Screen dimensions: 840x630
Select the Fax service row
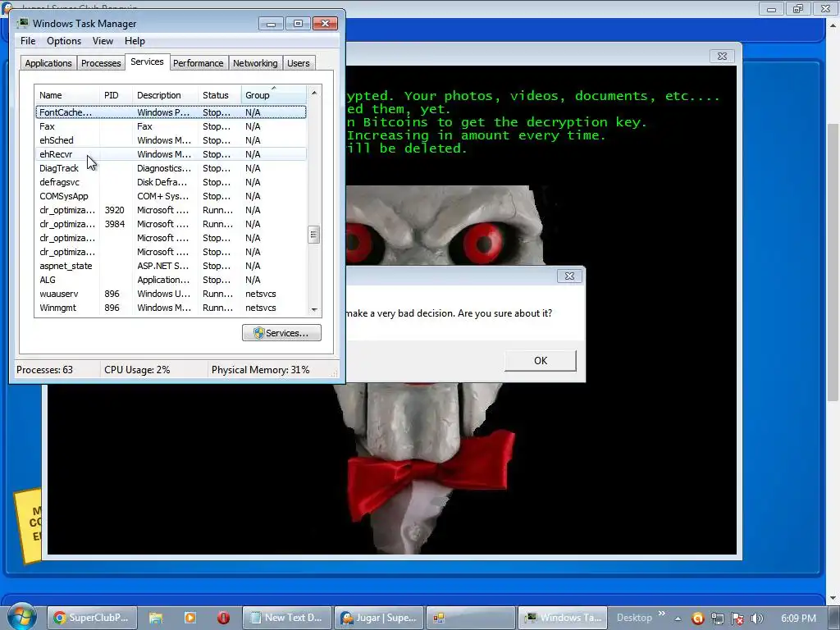point(171,126)
